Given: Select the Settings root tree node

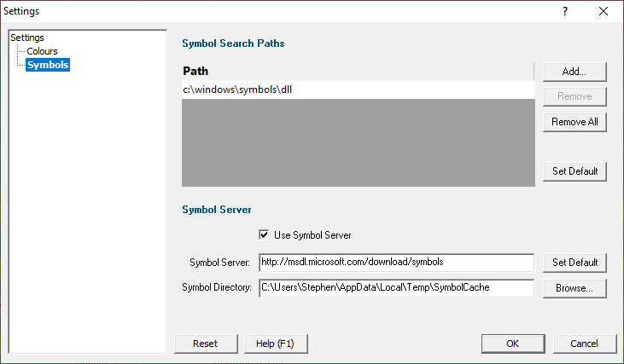Looking at the screenshot, I should click(27, 38).
